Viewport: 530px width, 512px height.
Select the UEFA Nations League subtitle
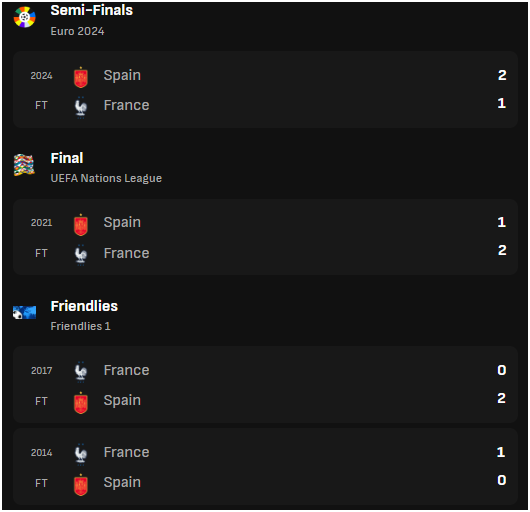[x=106, y=178]
